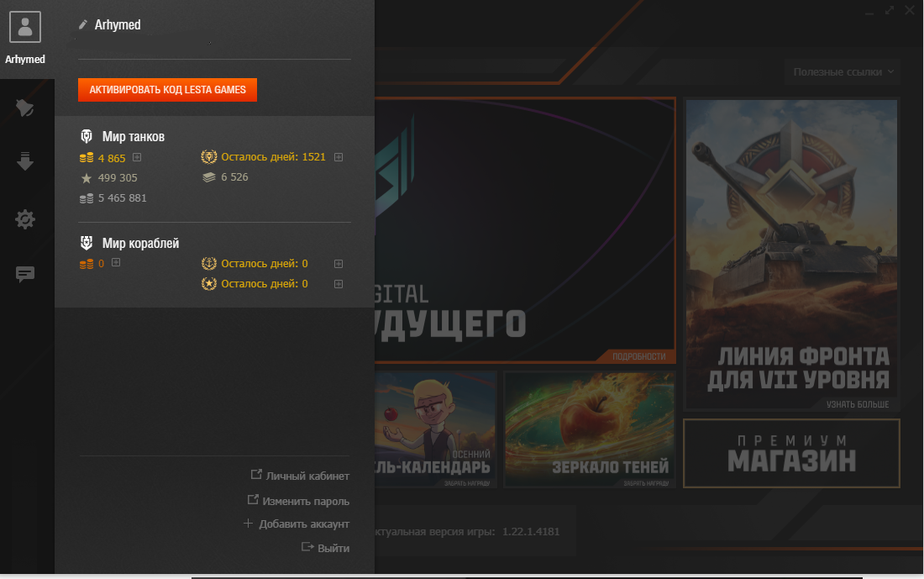This screenshot has width=924, height=579.
Task: Click the Мир танков game logo icon
Action: coord(87,136)
